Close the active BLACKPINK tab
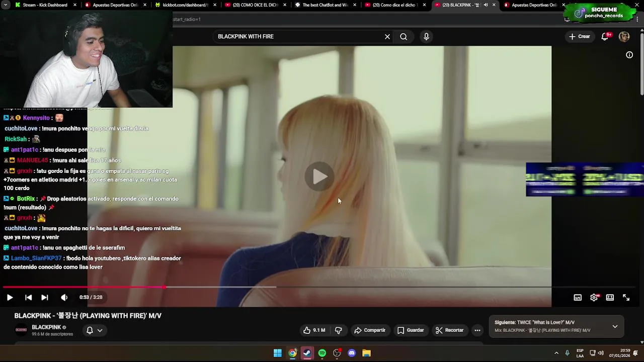This screenshot has height=362, width=644. coord(494,5)
